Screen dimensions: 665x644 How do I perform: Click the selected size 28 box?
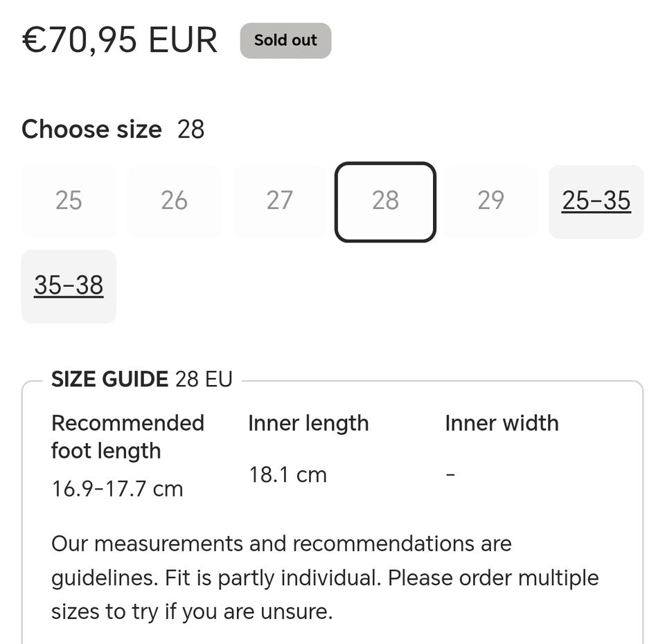pos(385,202)
